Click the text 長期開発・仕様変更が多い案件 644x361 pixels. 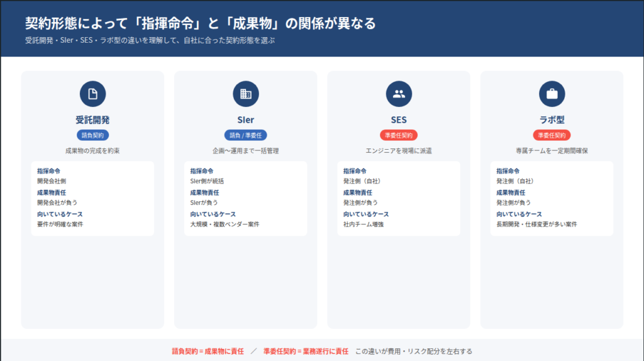[x=536, y=224]
